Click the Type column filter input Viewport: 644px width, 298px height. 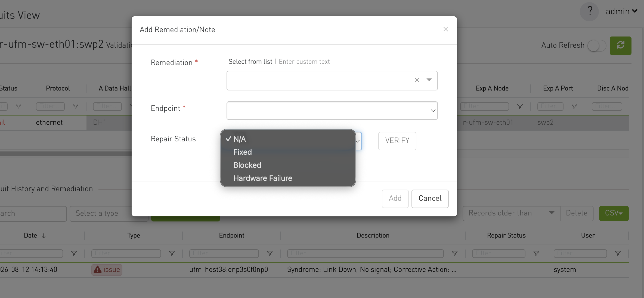pyautogui.click(x=126, y=253)
